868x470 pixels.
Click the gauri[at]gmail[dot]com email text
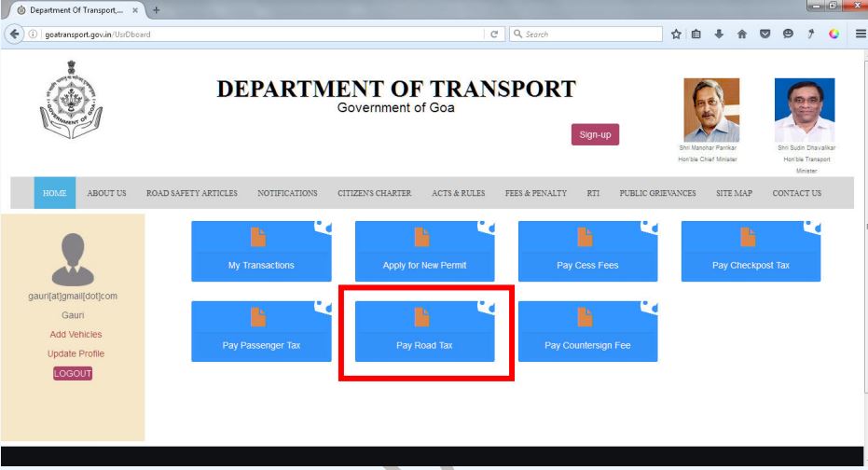click(x=73, y=297)
